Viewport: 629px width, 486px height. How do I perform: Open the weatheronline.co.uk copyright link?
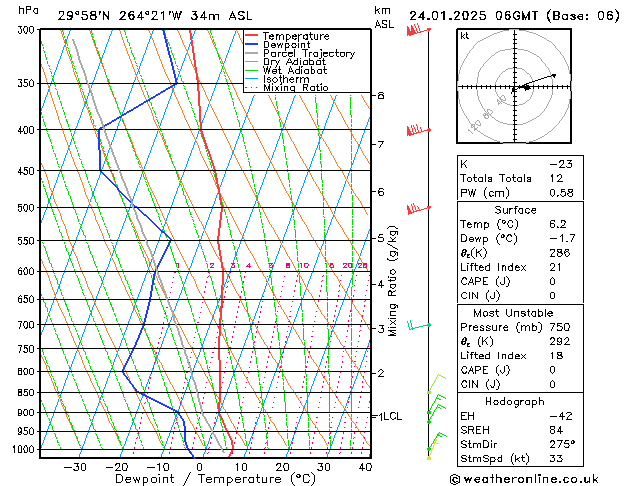click(524, 479)
